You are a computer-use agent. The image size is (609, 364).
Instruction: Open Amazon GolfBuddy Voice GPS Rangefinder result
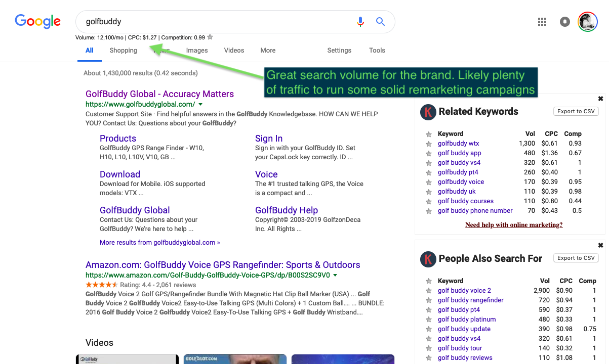point(223,265)
